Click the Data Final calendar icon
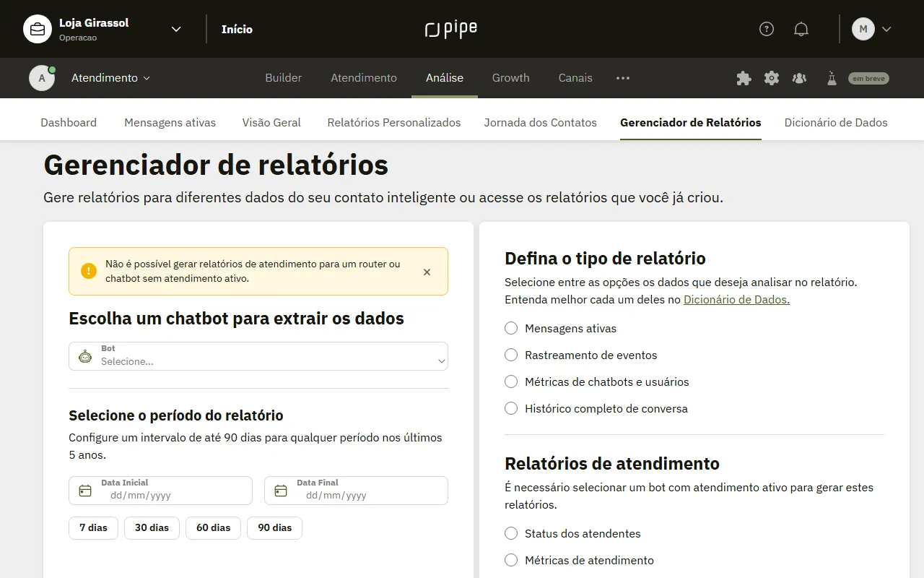The image size is (924, 578). pos(281,491)
